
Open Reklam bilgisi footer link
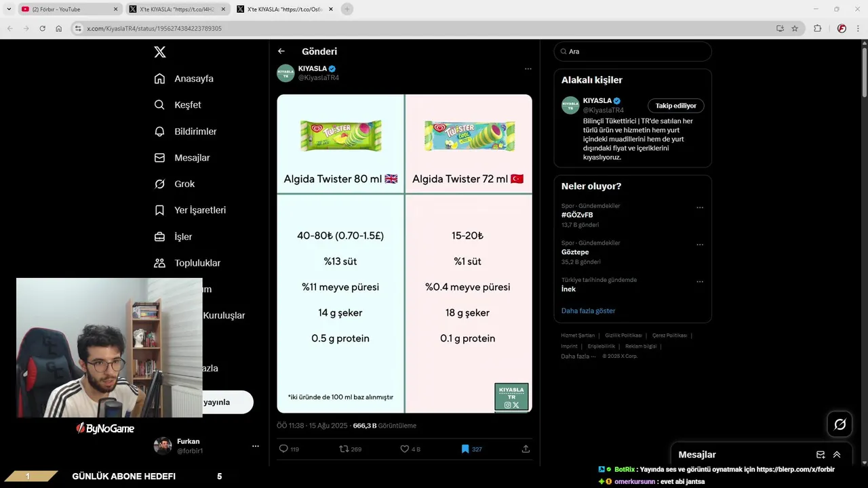coord(642,346)
